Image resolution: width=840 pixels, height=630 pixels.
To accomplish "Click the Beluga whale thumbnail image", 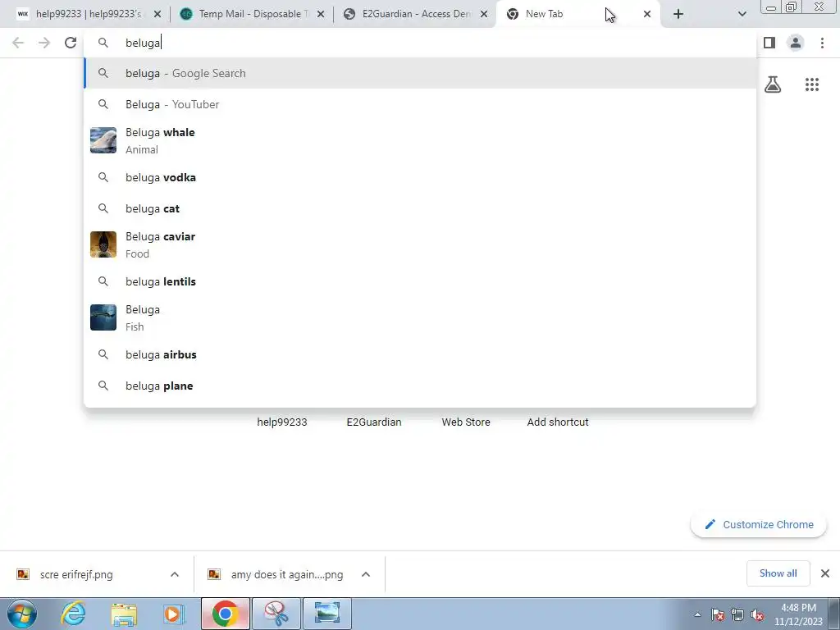I will tap(103, 140).
